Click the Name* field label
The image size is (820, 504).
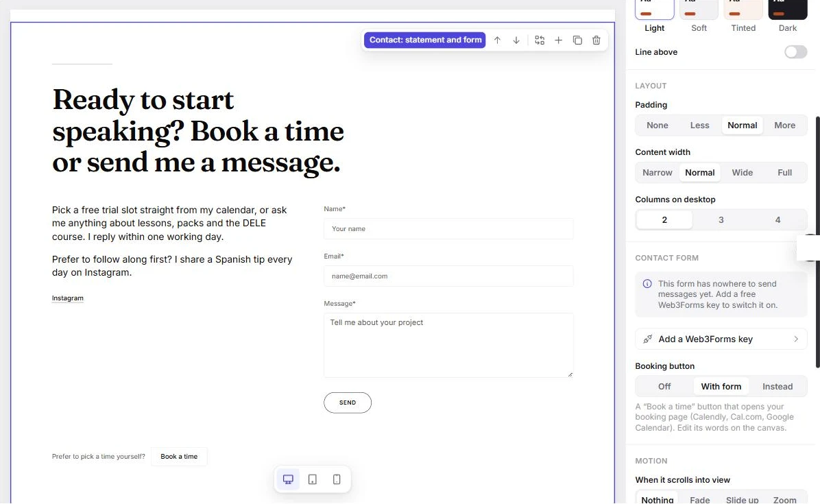[335, 208]
